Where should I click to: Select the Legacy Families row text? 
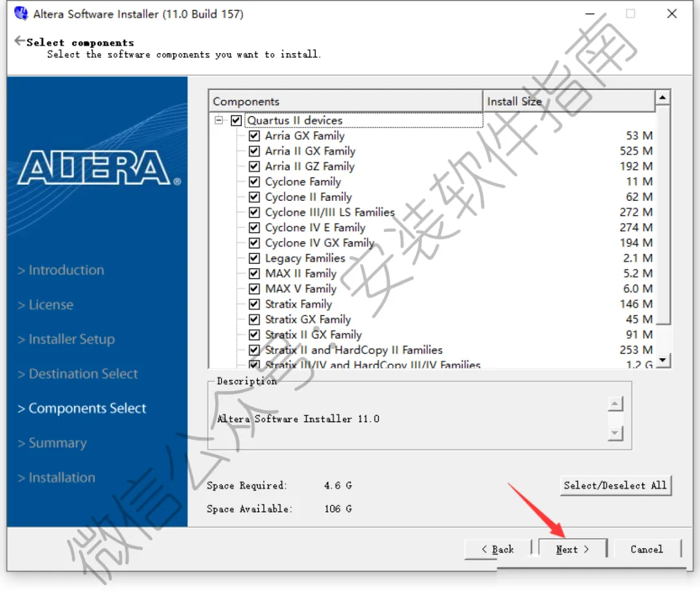pos(305,258)
